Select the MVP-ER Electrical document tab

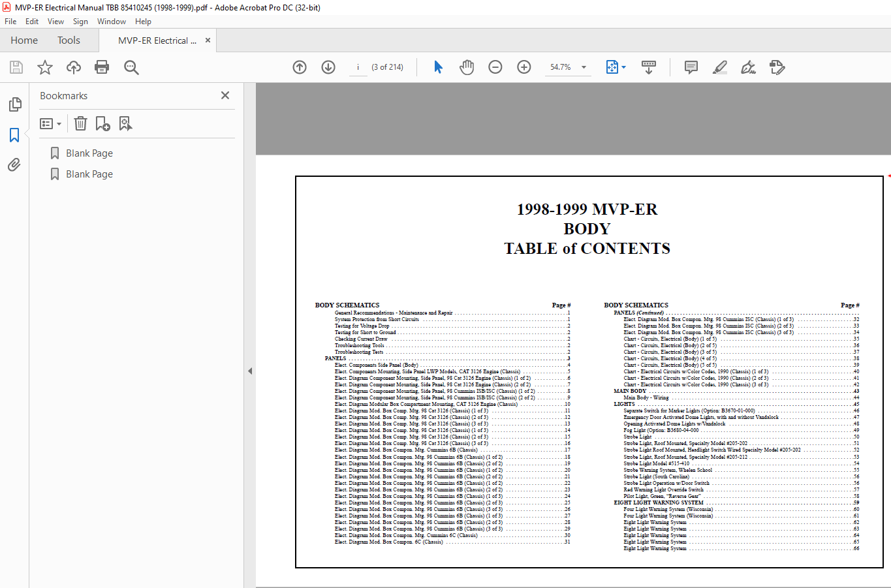[157, 40]
